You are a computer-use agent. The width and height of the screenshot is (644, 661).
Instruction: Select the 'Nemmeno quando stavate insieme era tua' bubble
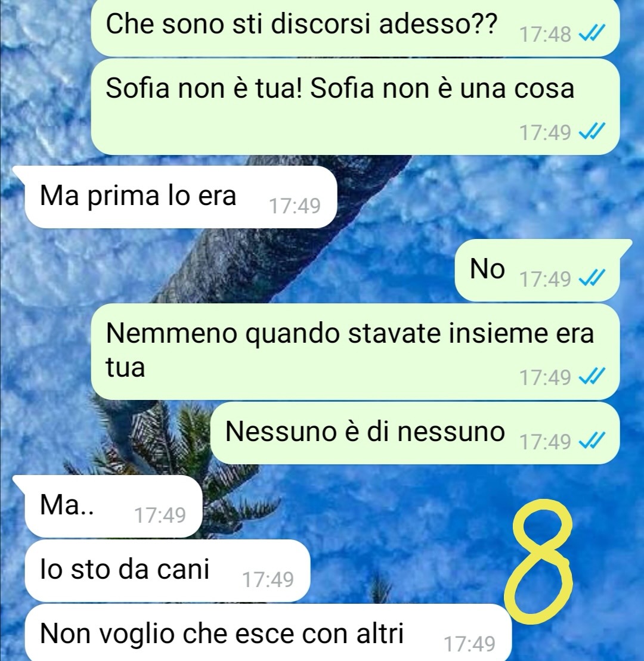pyautogui.click(x=355, y=352)
